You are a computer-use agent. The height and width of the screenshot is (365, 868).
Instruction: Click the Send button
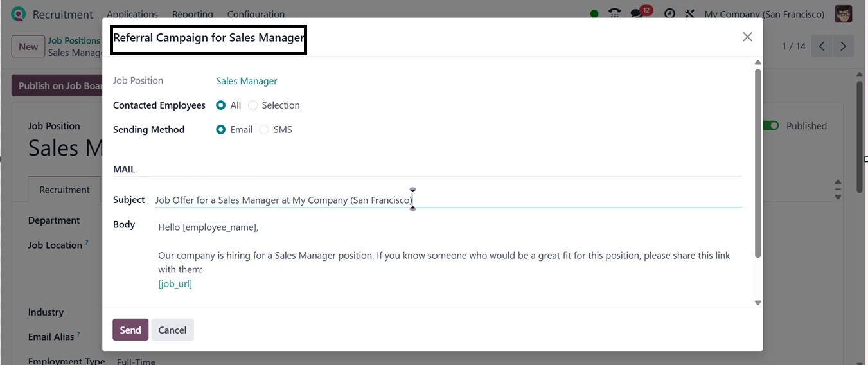(130, 330)
